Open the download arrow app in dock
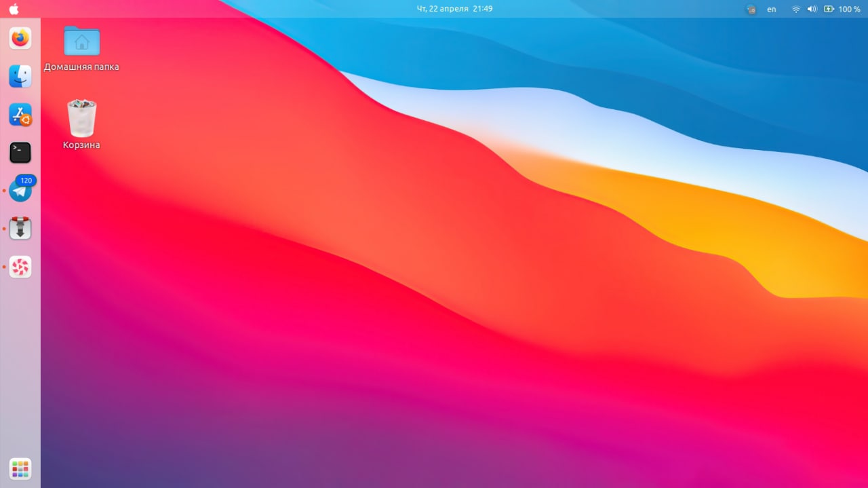This screenshot has height=488, width=868. tap(20, 229)
